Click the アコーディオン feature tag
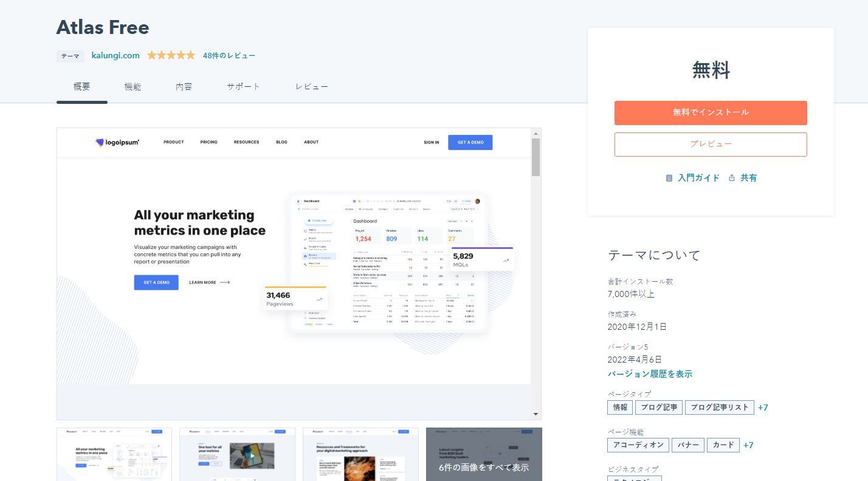The height and width of the screenshot is (481, 868). click(x=638, y=445)
